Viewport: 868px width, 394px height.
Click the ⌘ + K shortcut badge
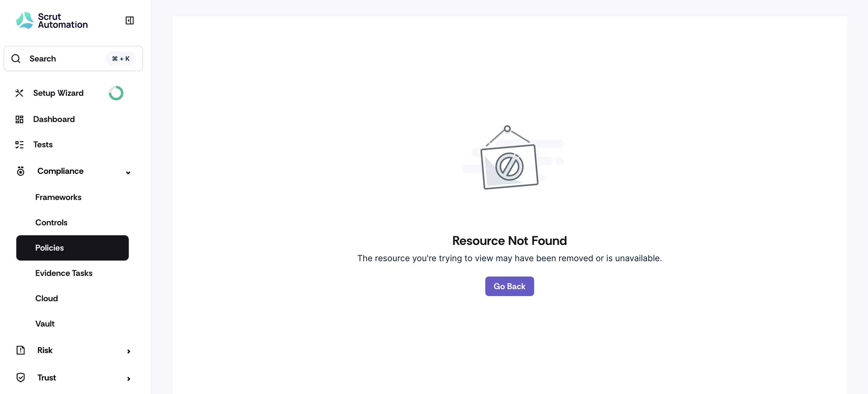click(121, 58)
